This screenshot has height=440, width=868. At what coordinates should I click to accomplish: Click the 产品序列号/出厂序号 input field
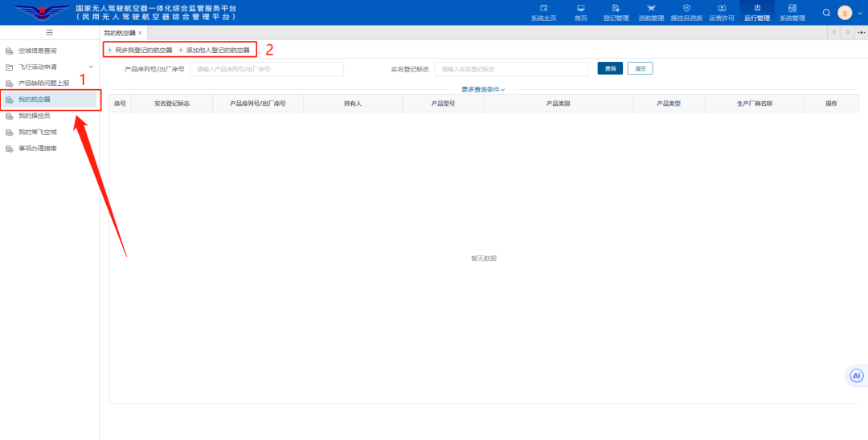[266, 69]
